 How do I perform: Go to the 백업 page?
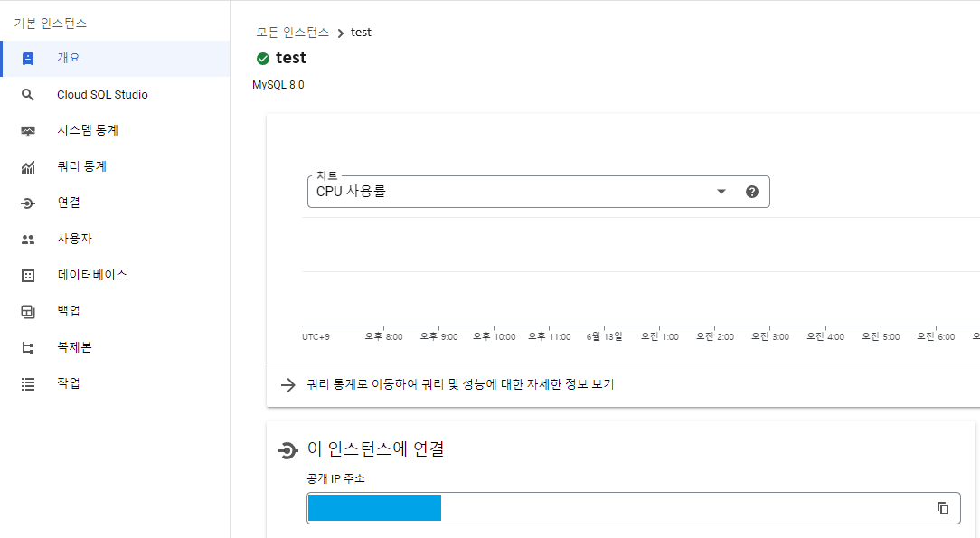coord(115,311)
